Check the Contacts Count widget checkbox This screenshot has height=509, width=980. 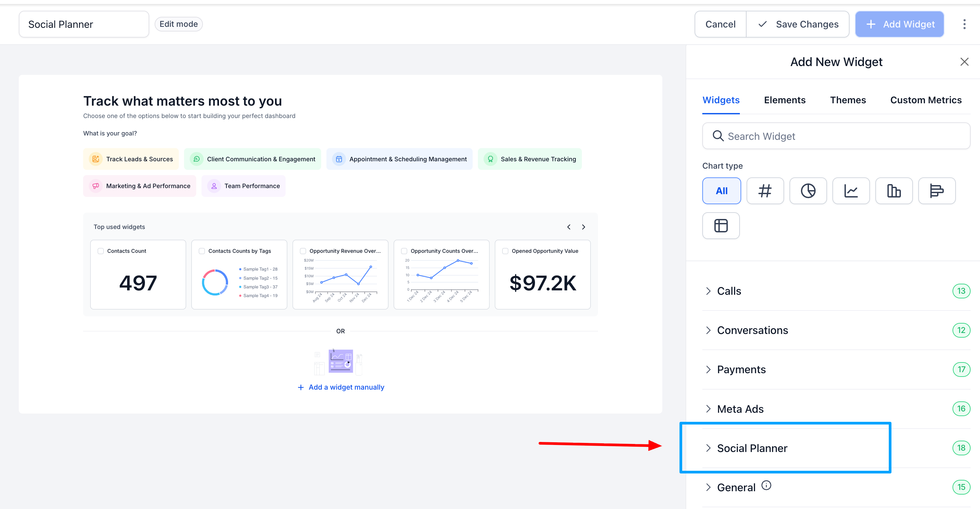[101, 251]
